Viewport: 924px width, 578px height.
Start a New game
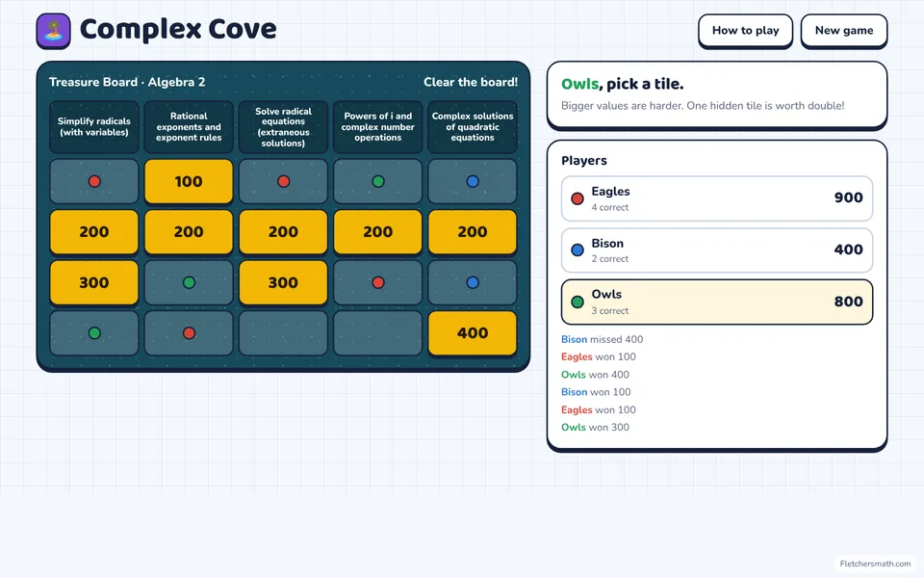coord(844,31)
